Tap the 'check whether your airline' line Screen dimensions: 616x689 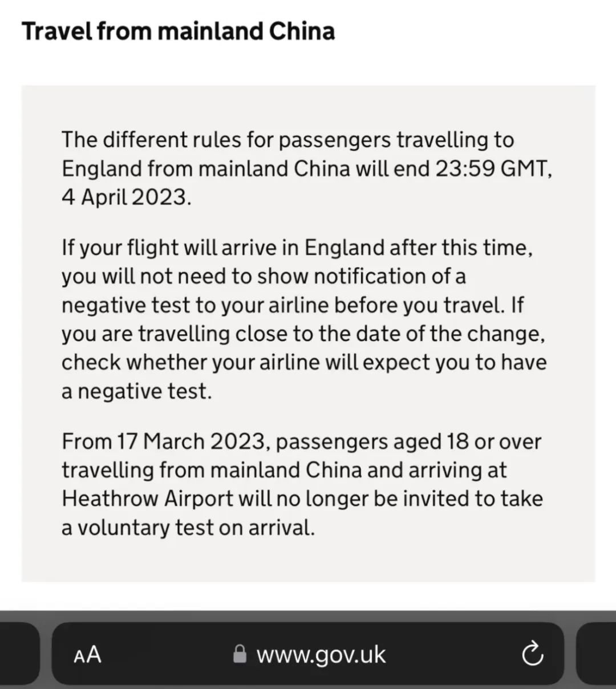[304, 363]
